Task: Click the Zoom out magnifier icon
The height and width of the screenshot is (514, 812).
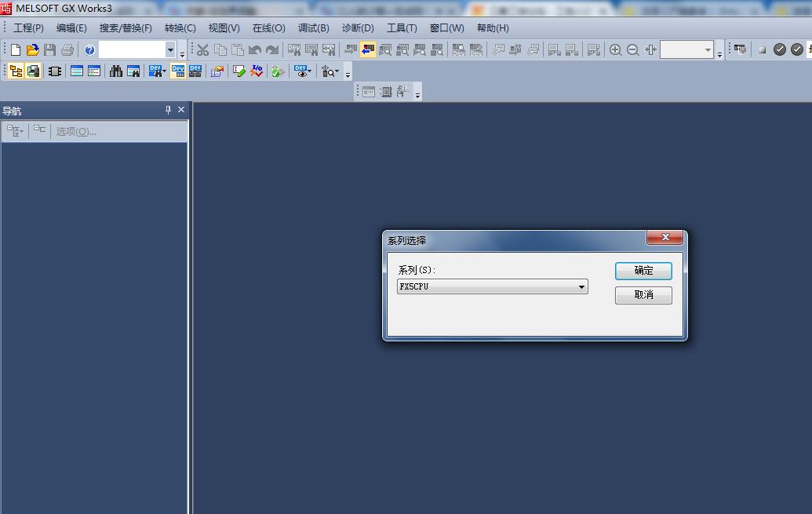Action: (633, 50)
